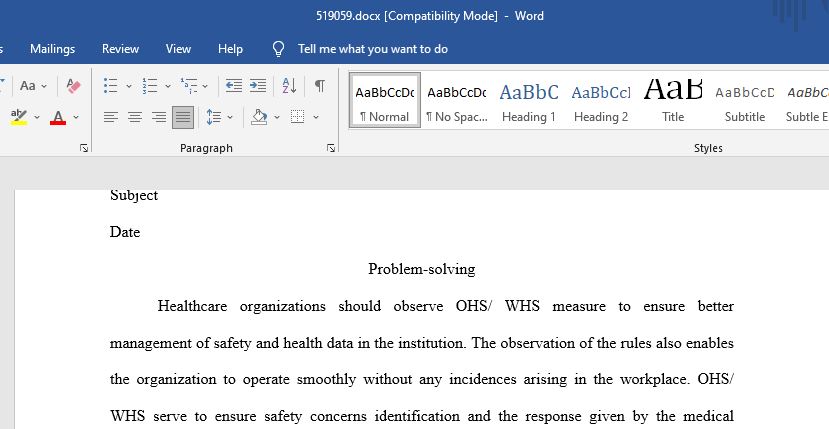The height and width of the screenshot is (429, 829).
Task: Toggle Show/Hide paragraph marks
Action: (319, 86)
